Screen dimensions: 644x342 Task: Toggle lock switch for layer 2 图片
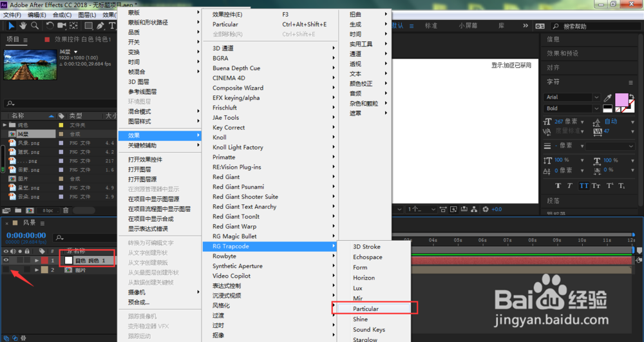pyautogui.click(x=26, y=270)
